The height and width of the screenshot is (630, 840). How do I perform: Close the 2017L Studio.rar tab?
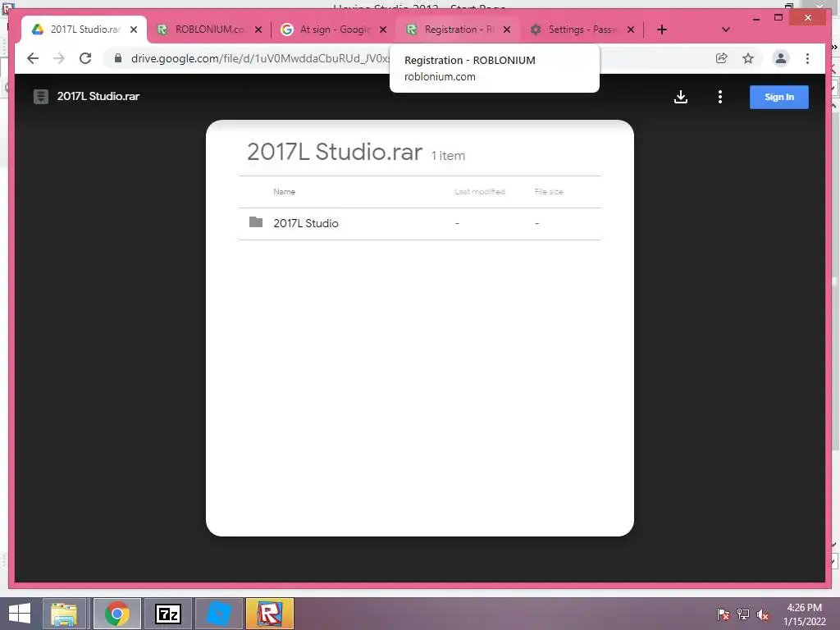click(134, 30)
